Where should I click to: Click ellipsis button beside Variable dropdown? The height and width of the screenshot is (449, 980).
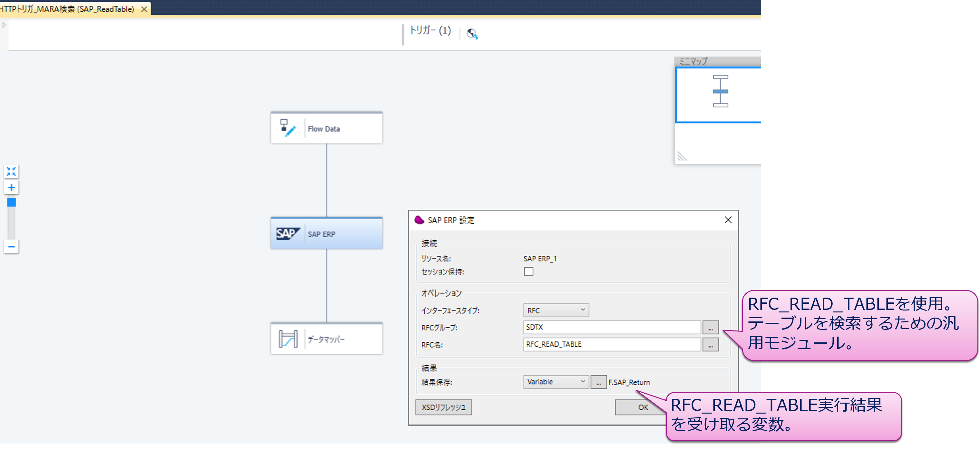[598, 382]
